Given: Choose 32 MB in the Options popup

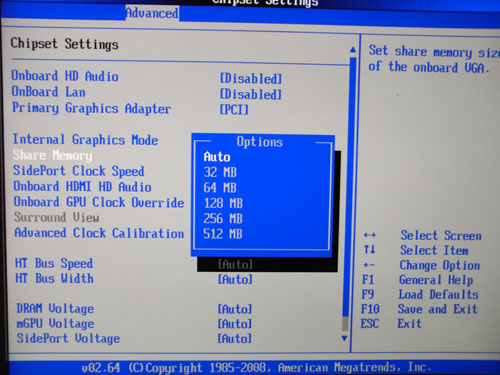Looking at the screenshot, I should [220, 172].
